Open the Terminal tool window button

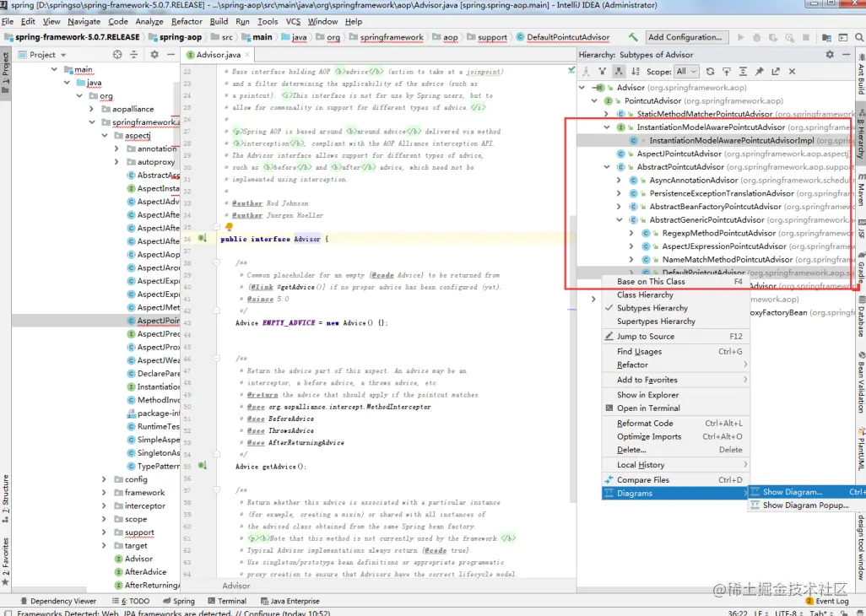click(x=227, y=601)
